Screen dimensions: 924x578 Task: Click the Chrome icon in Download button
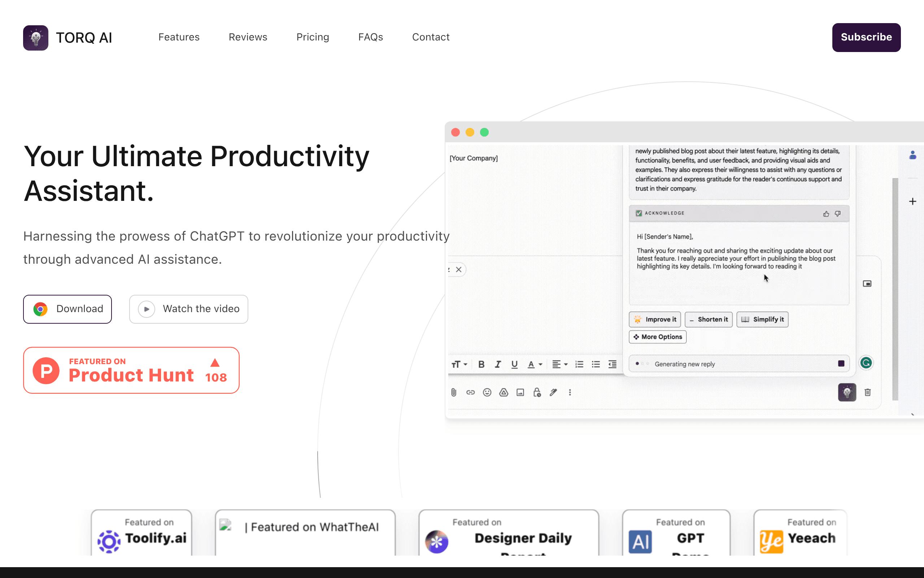pyautogui.click(x=40, y=309)
